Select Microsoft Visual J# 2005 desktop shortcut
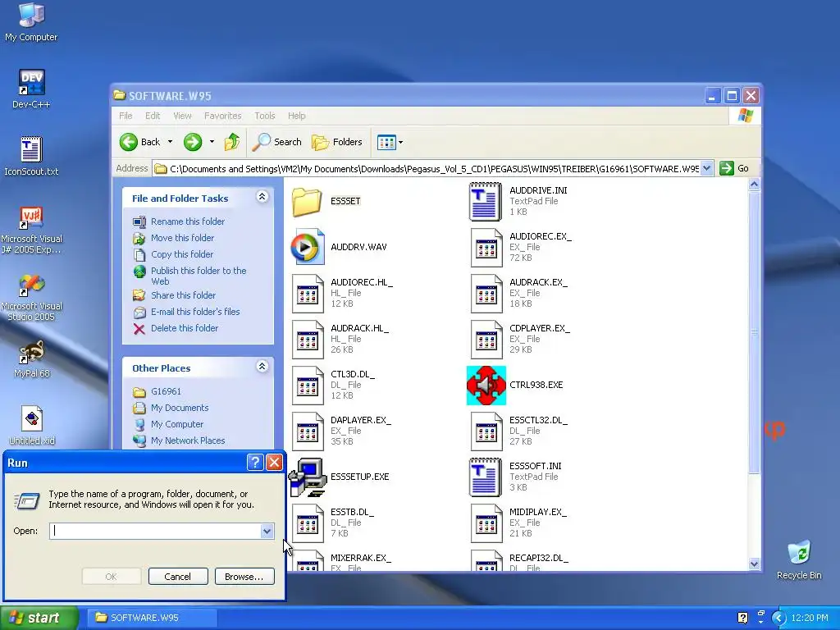The height and width of the screenshot is (630, 840). pyautogui.click(x=31, y=231)
